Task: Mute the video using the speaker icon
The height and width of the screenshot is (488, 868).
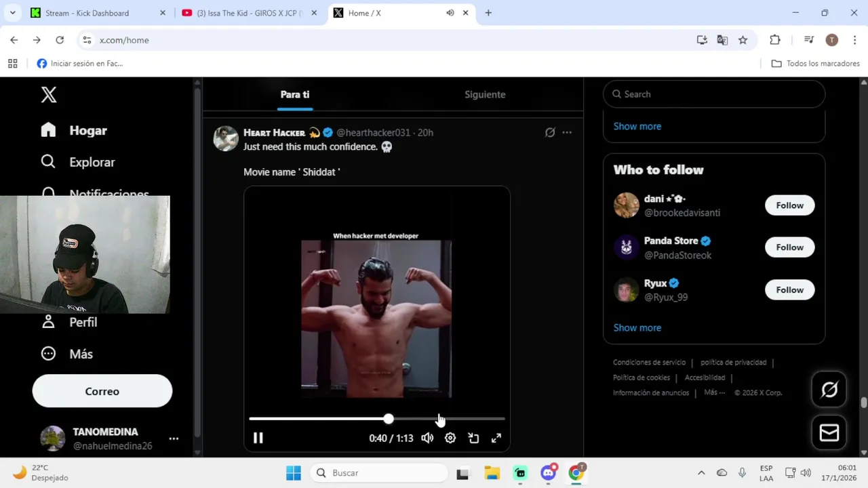Action: 427,438
